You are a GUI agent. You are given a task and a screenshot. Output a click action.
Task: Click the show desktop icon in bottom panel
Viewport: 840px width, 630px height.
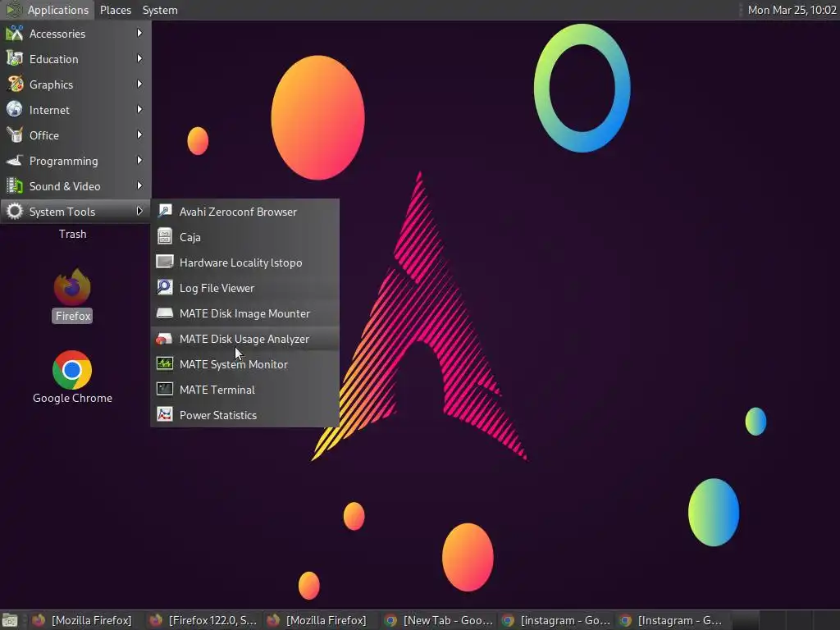click(10, 620)
